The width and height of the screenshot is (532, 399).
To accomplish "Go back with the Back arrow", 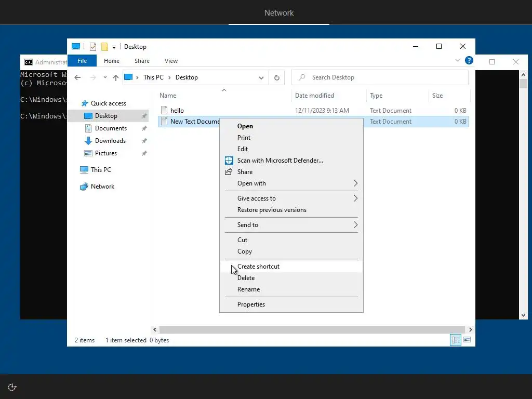I will pyautogui.click(x=77, y=77).
